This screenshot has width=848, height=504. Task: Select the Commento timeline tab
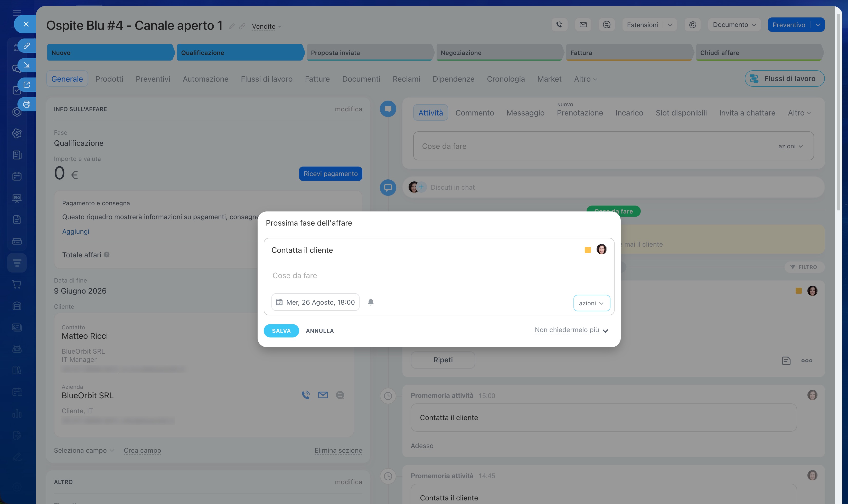(x=475, y=113)
